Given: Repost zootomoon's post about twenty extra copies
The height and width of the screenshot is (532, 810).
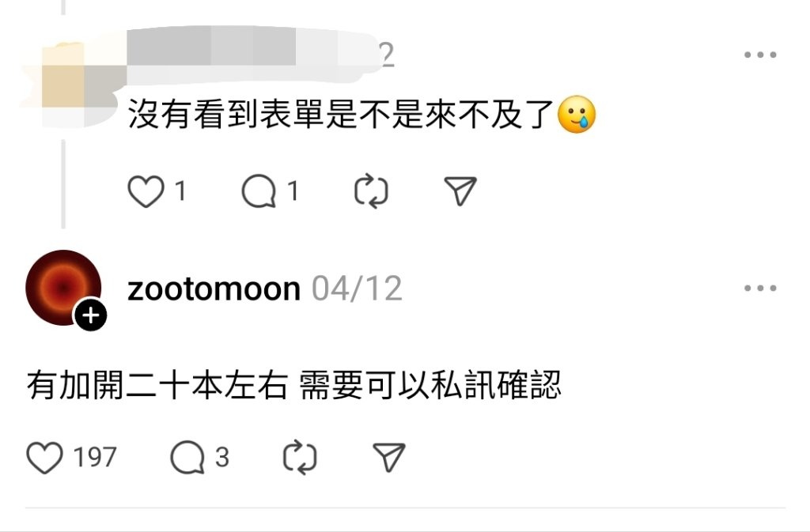Looking at the screenshot, I should (x=300, y=458).
